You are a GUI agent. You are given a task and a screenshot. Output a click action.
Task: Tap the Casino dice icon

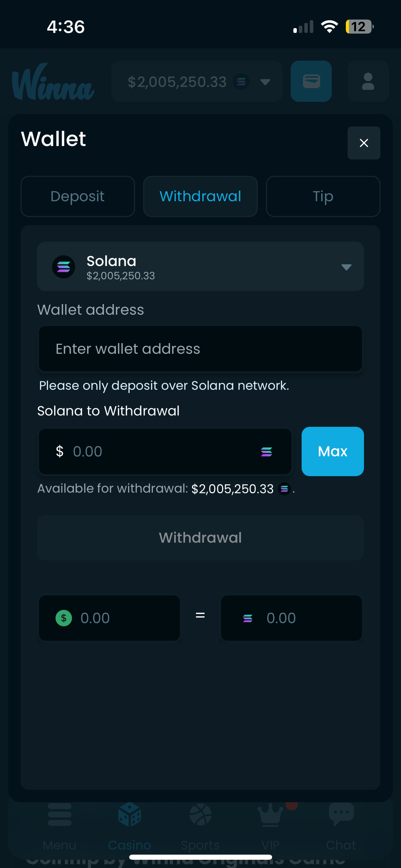point(130,815)
